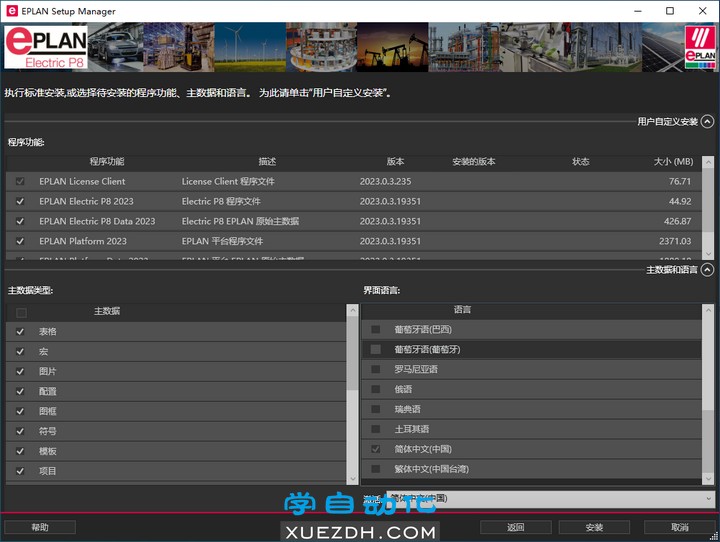Enable 土耳其语 interface language
Screen dimensions: 720x542
376,429
